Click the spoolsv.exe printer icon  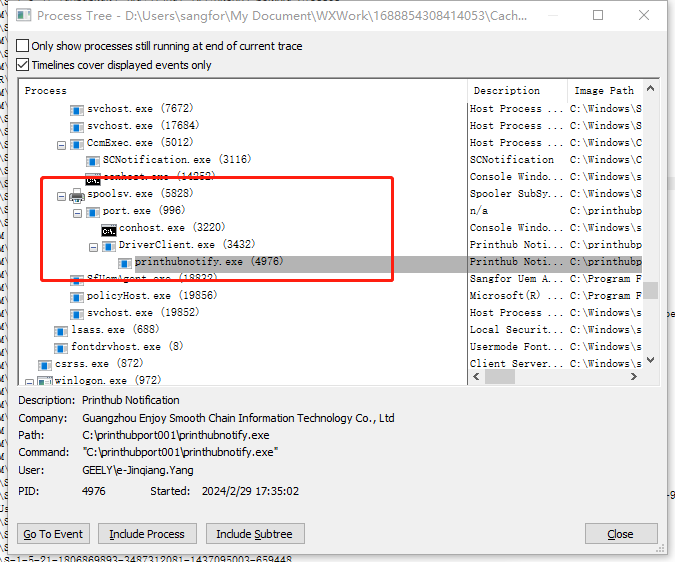pyautogui.click(x=77, y=194)
